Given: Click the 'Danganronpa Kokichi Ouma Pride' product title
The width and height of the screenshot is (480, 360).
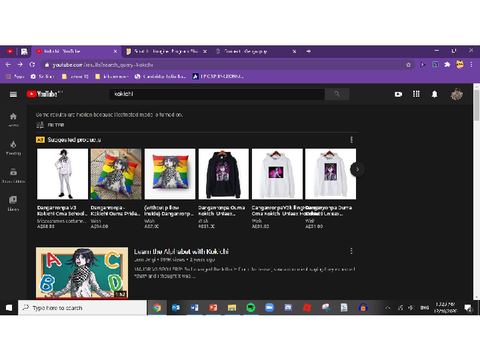Looking at the screenshot, I should [x=115, y=211].
